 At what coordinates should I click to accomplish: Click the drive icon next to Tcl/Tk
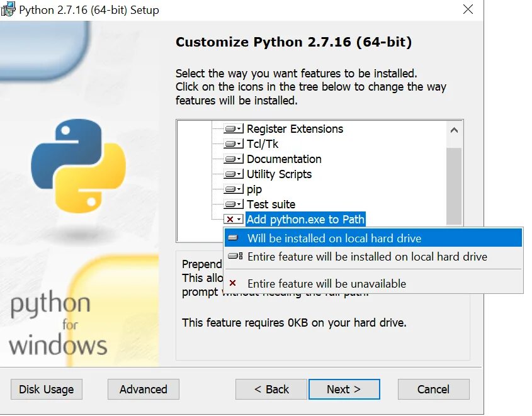pyautogui.click(x=234, y=144)
